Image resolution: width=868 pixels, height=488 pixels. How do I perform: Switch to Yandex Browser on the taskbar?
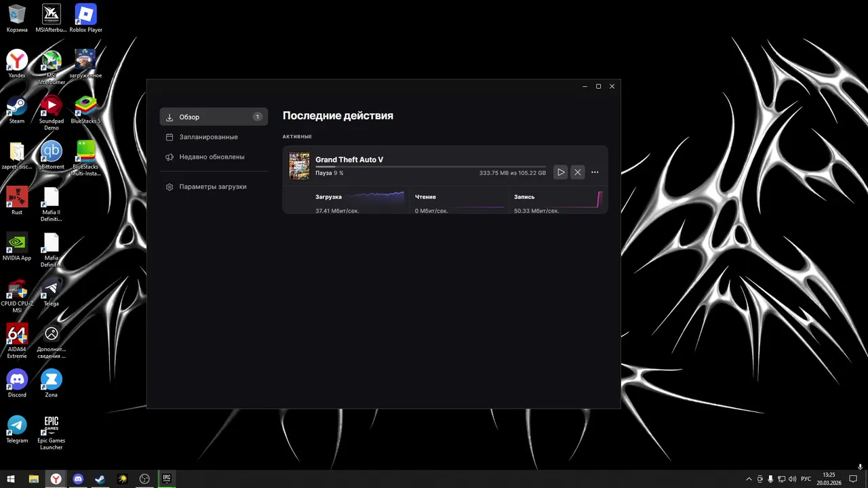click(x=56, y=479)
